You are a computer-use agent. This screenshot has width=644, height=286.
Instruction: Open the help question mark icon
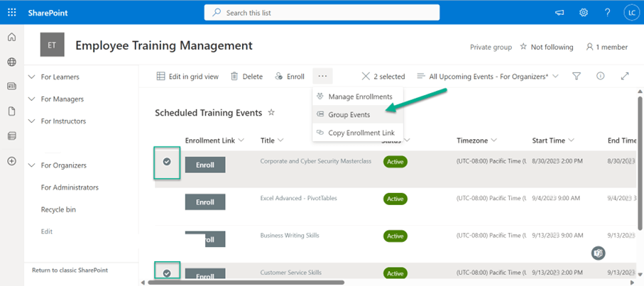(607, 13)
